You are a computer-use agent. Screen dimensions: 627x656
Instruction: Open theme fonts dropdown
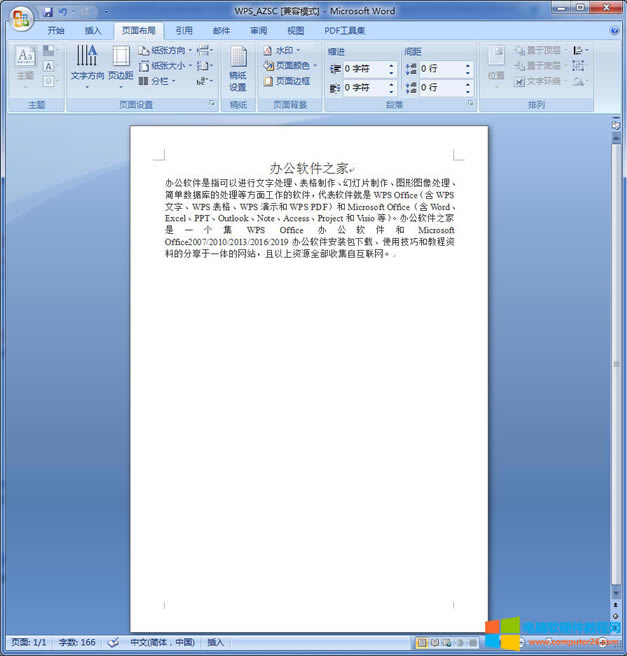coord(51,66)
